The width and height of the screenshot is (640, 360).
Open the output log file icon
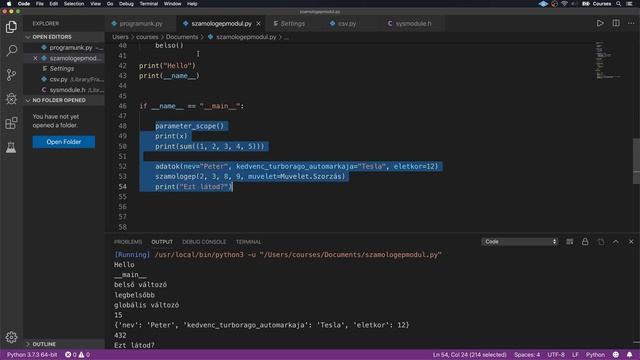600,242
